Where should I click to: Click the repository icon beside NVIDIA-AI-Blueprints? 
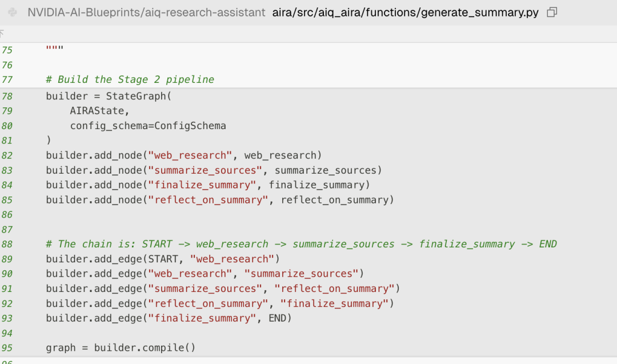14,12
